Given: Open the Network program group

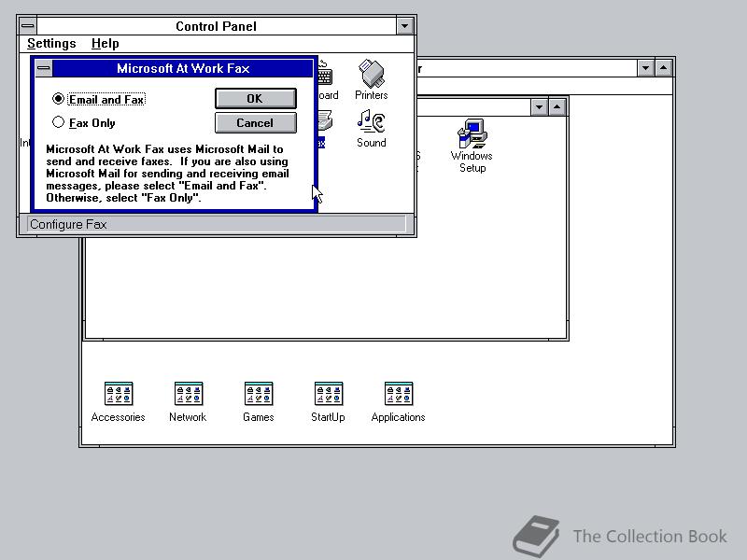Looking at the screenshot, I should click(x=188, y=402).
